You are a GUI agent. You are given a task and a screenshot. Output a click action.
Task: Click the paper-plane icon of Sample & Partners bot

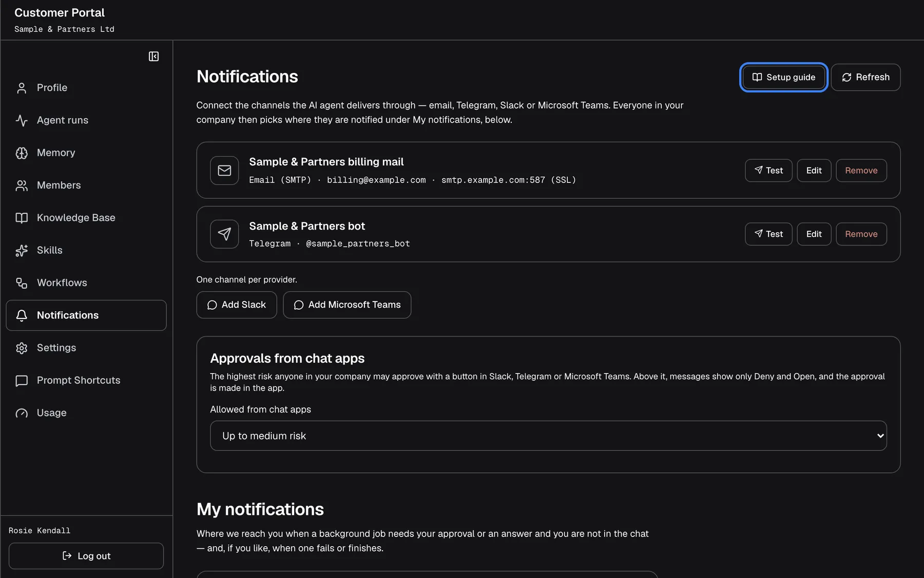(x=224, y=234)
